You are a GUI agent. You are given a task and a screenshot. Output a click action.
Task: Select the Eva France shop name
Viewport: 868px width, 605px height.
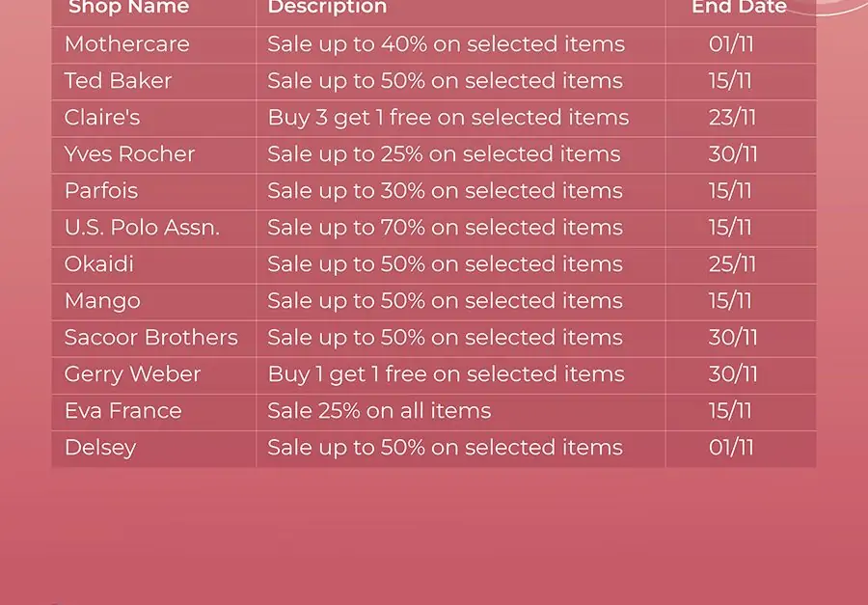point(122,411)
